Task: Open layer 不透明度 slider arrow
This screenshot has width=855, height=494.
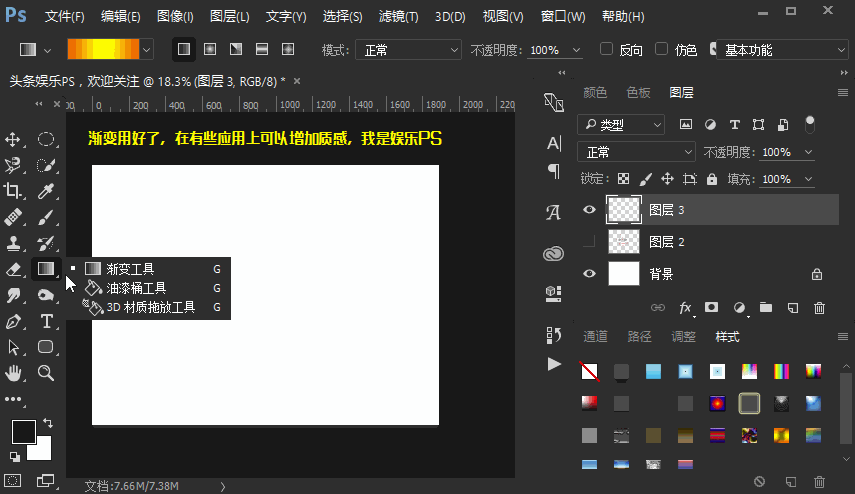Action: 808,152
